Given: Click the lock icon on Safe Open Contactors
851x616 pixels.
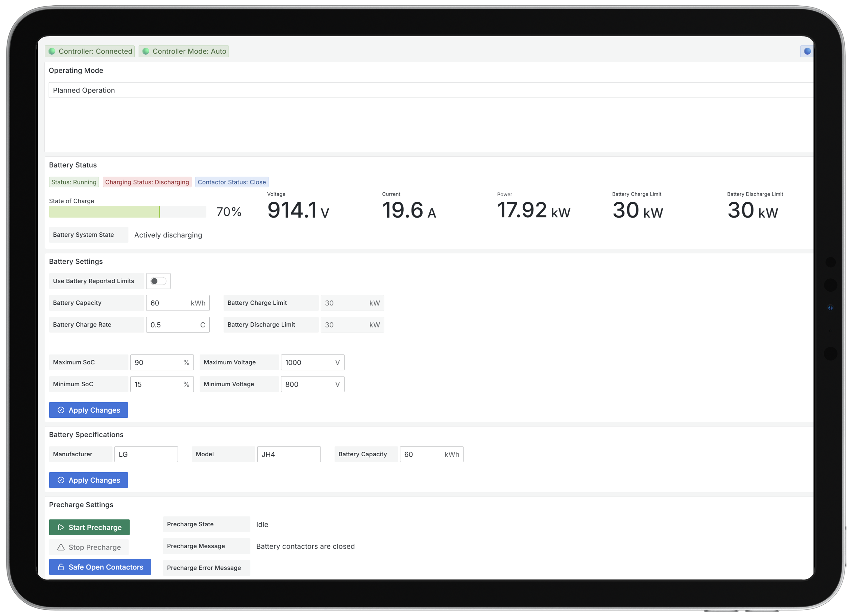Looking at the screenshot, I should click(x=61, y=567).
